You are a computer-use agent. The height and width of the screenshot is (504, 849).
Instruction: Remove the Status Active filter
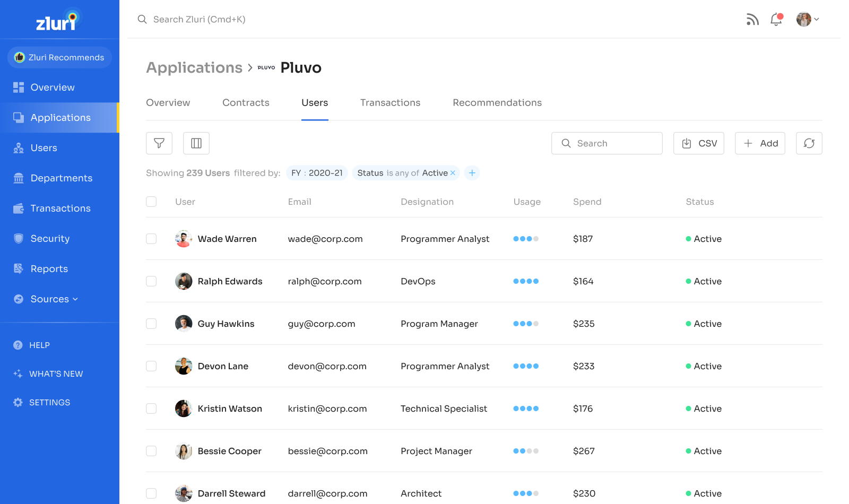(453, 173)
